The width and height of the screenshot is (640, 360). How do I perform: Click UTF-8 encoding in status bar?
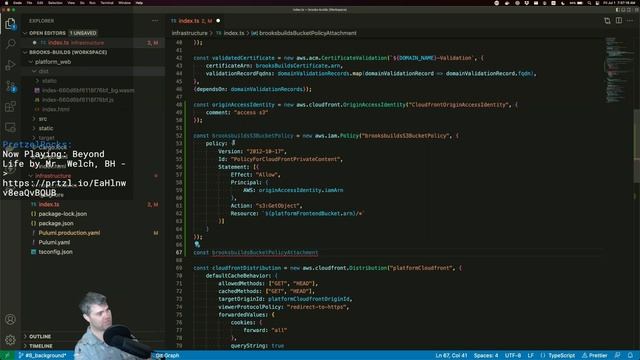point(513,356)
